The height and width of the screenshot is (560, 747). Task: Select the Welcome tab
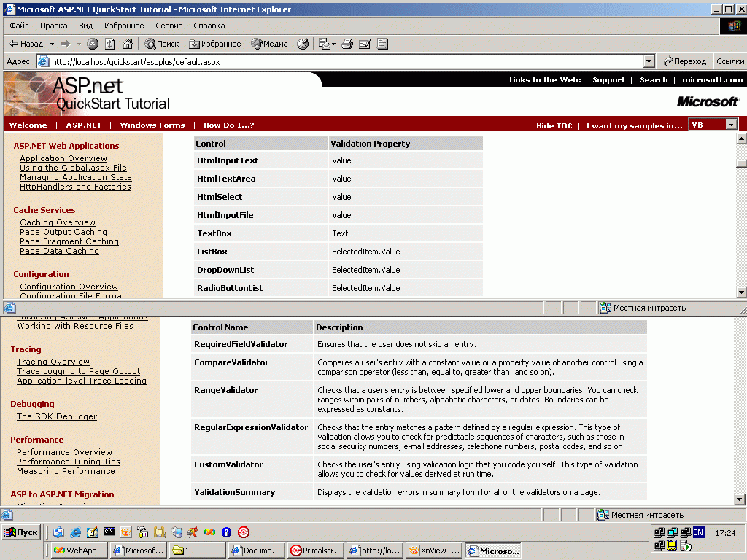click(28, 125)
